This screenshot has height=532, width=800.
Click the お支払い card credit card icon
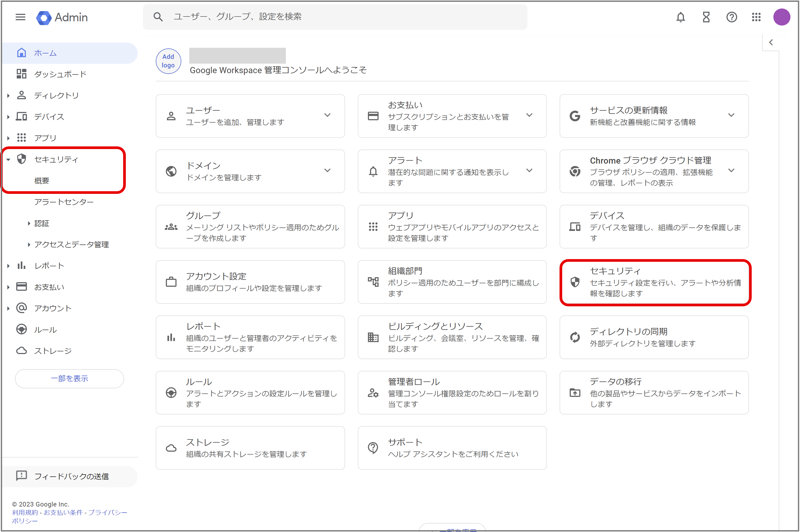point(373,116)
